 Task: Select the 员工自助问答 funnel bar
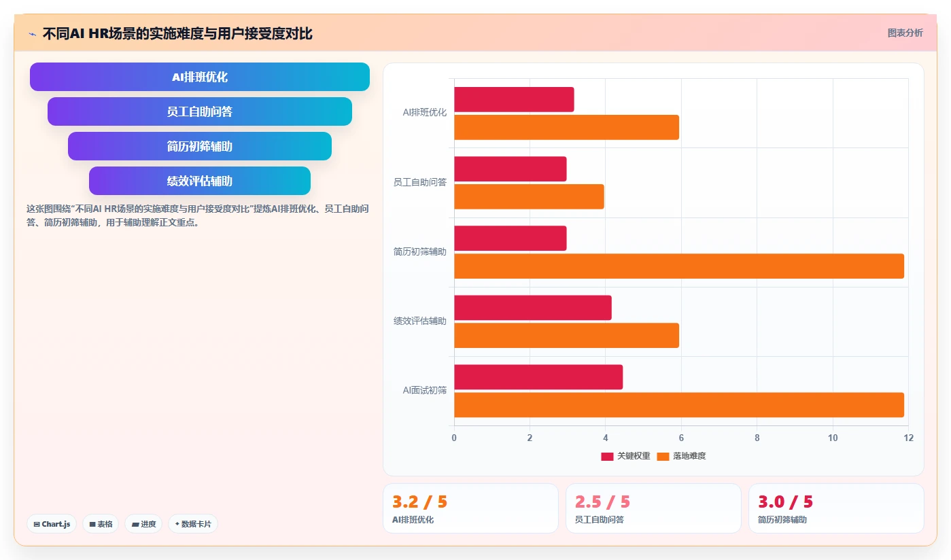pos(200,111)
